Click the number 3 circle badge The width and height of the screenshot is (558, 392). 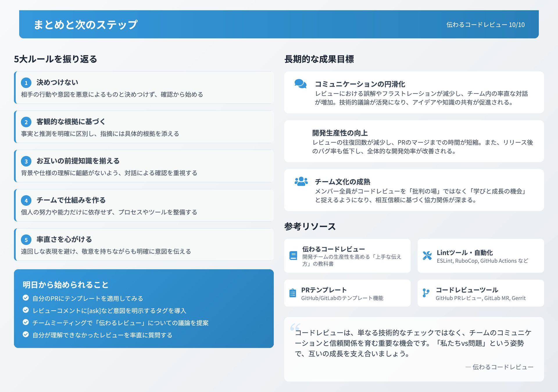(26, 161)
